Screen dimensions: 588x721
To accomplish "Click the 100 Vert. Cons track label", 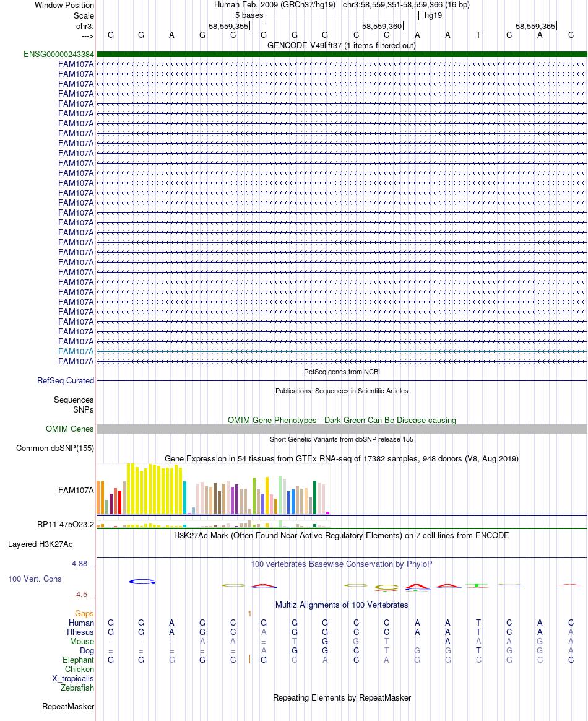I will (35, 579).
